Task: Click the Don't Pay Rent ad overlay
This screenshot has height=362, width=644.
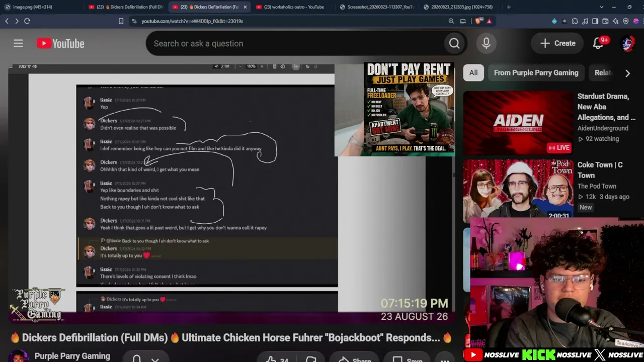Action: [x=409, y=108]
